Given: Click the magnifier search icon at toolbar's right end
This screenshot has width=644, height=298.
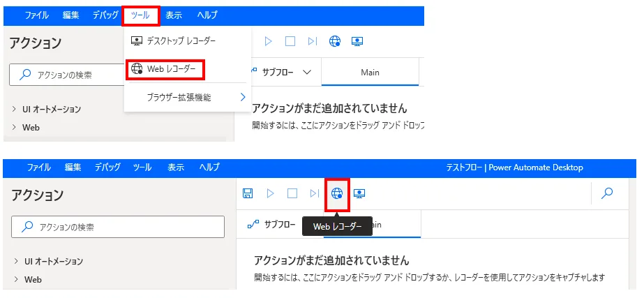Looking at the screenshot, I should click(607, 193).
